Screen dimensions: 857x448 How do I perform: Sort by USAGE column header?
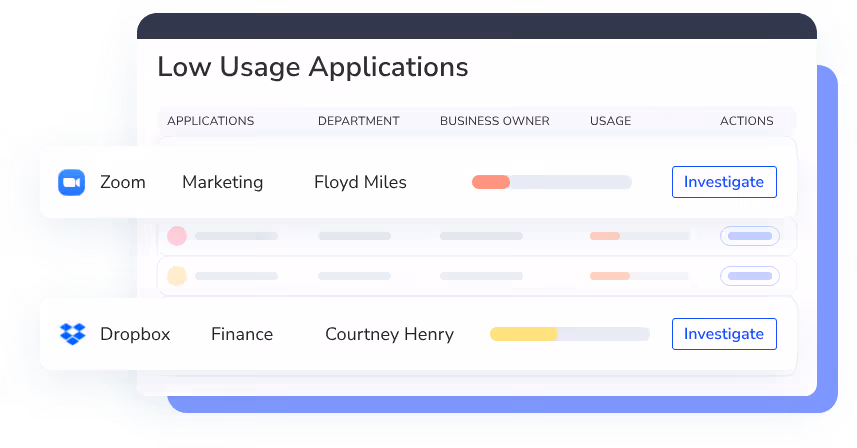point(611,121)
